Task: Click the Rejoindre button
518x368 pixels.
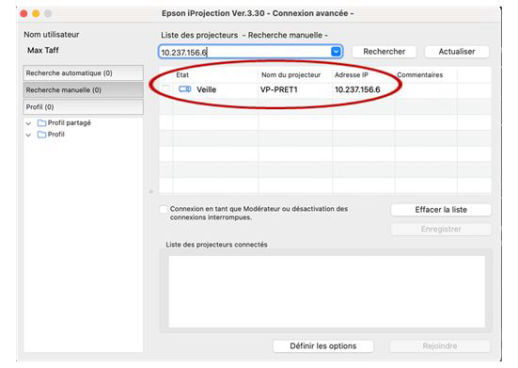Action: click(440, 346)
